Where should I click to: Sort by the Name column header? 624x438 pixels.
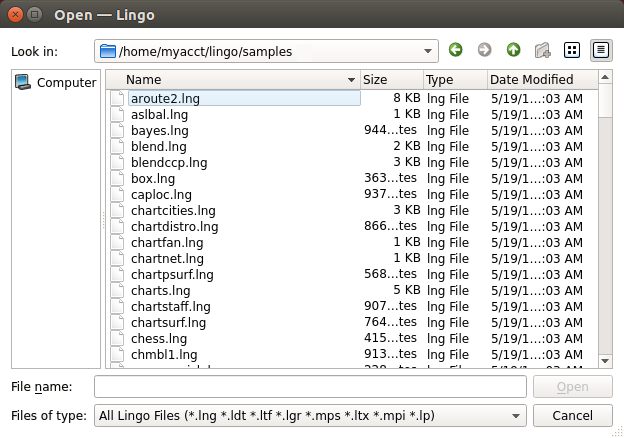(x=233, y=80)
